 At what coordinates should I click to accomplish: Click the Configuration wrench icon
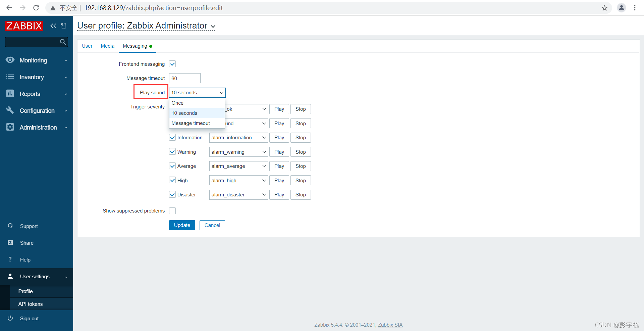click(x=10, y=110)
